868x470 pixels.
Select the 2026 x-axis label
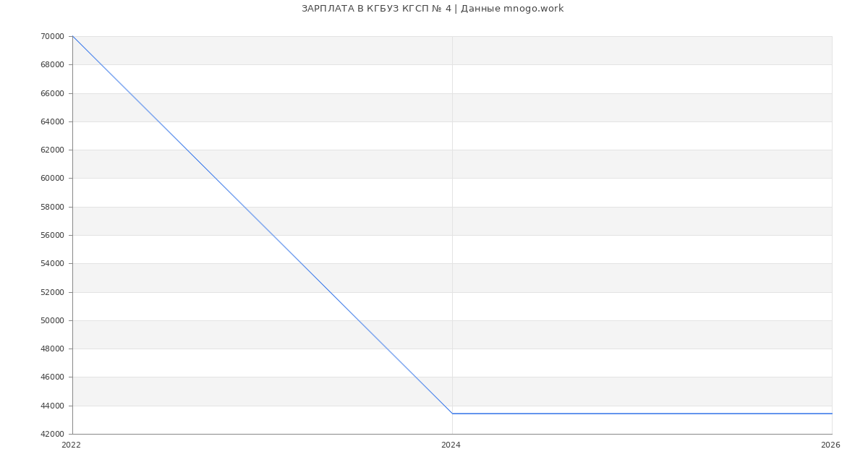tap(830, 445)
